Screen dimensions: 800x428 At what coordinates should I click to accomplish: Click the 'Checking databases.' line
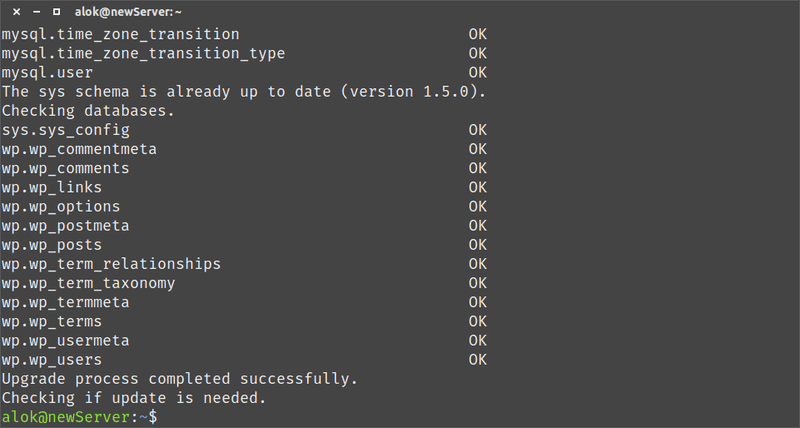(88, 110)
